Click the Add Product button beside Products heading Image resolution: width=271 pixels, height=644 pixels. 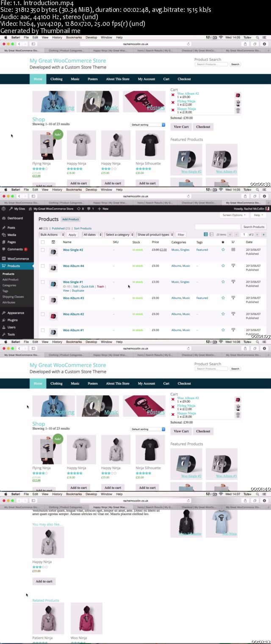pyautogui.click(x=71, y=219)
